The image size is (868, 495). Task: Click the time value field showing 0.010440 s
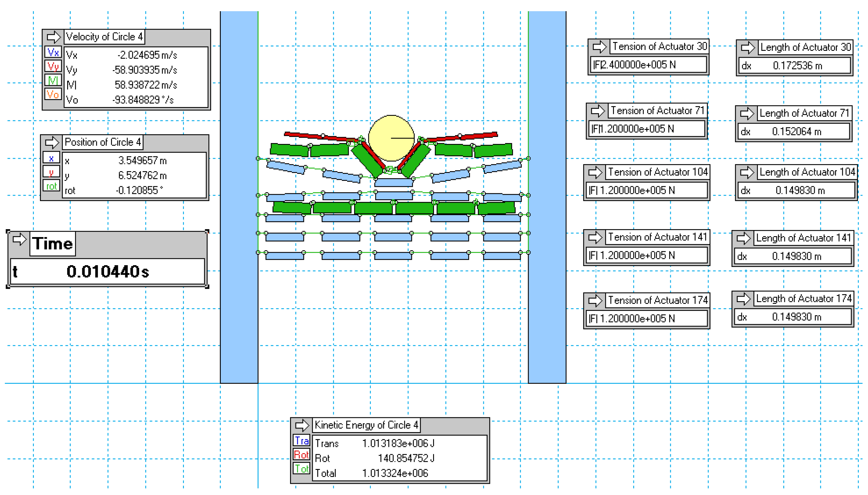(107, 271)
